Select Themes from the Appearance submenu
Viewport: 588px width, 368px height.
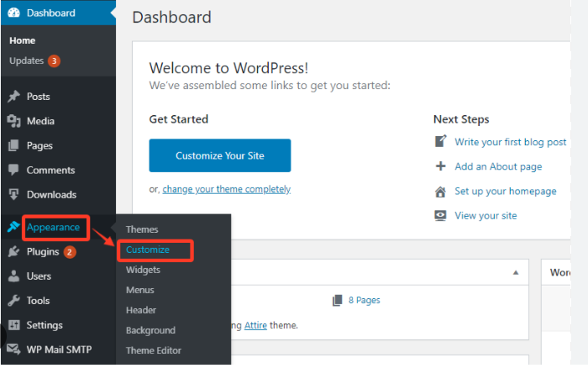pos(142,229)
